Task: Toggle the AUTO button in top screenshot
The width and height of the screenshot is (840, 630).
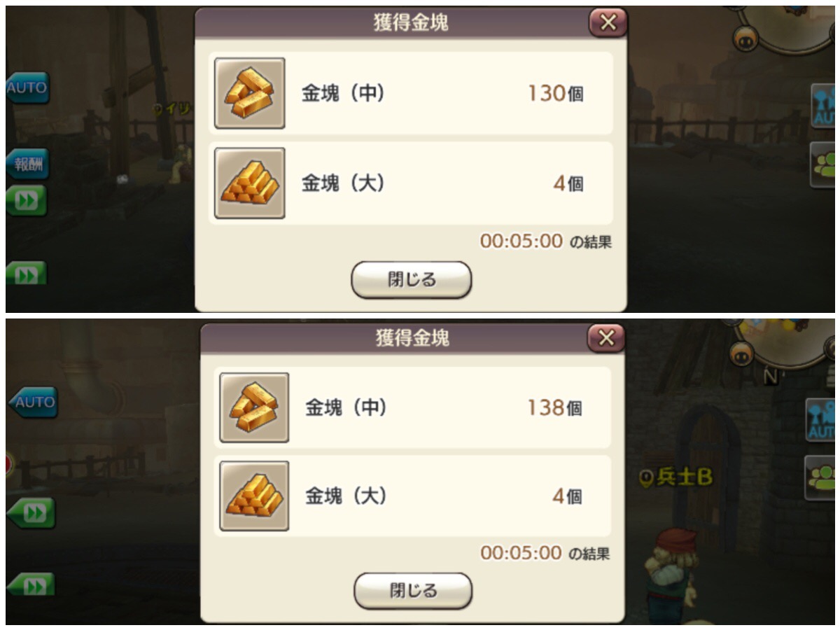Action: click(x=27, y=88)
